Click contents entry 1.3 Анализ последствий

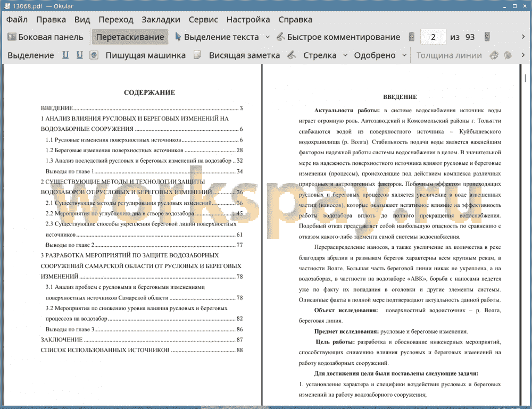[x=144, y=161]
